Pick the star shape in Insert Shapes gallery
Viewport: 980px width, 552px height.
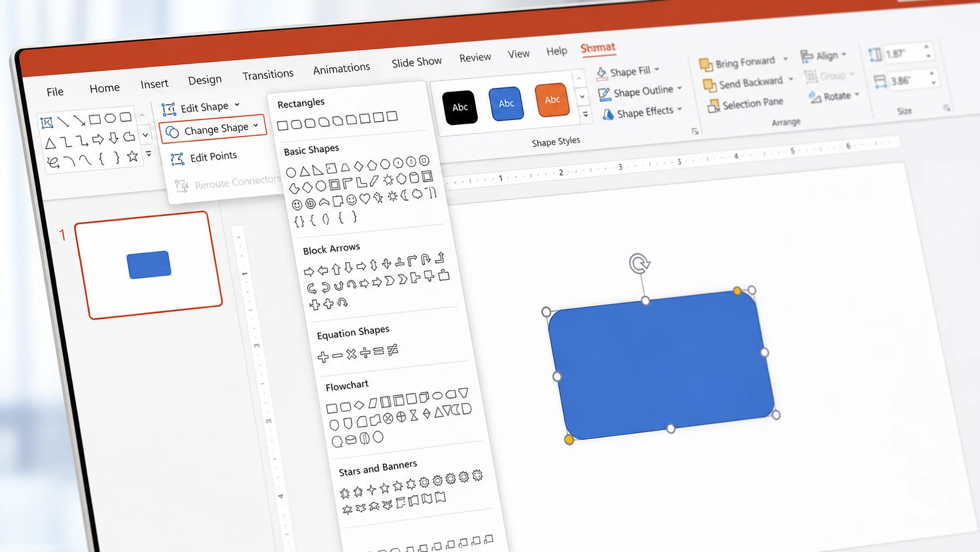(132, 156)
